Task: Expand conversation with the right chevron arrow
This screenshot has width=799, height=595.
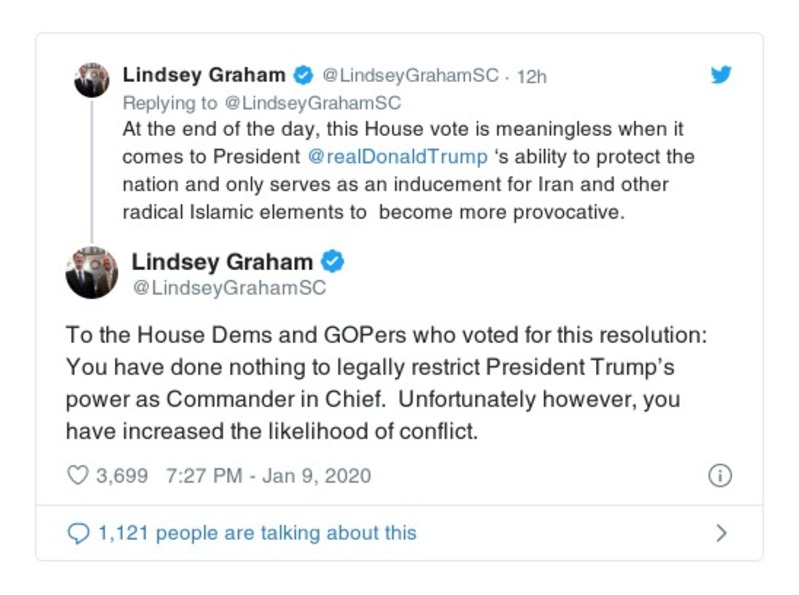Action: point(721,533)
